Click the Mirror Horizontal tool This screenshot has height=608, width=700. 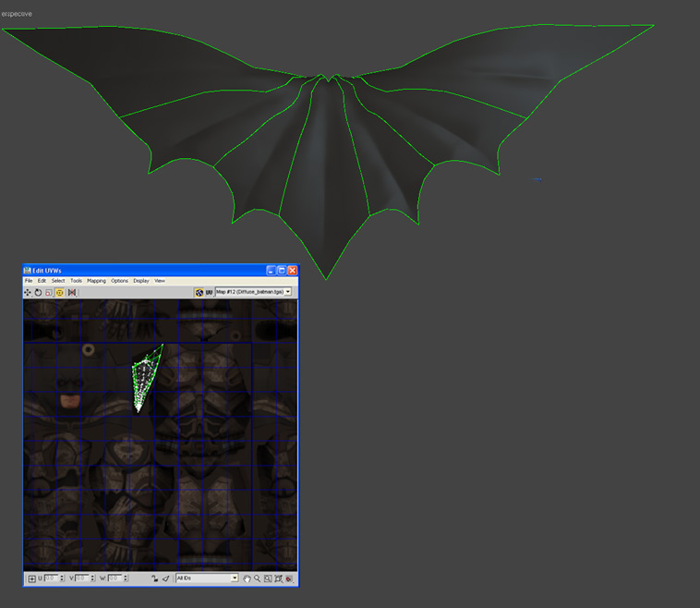point(71,292)
